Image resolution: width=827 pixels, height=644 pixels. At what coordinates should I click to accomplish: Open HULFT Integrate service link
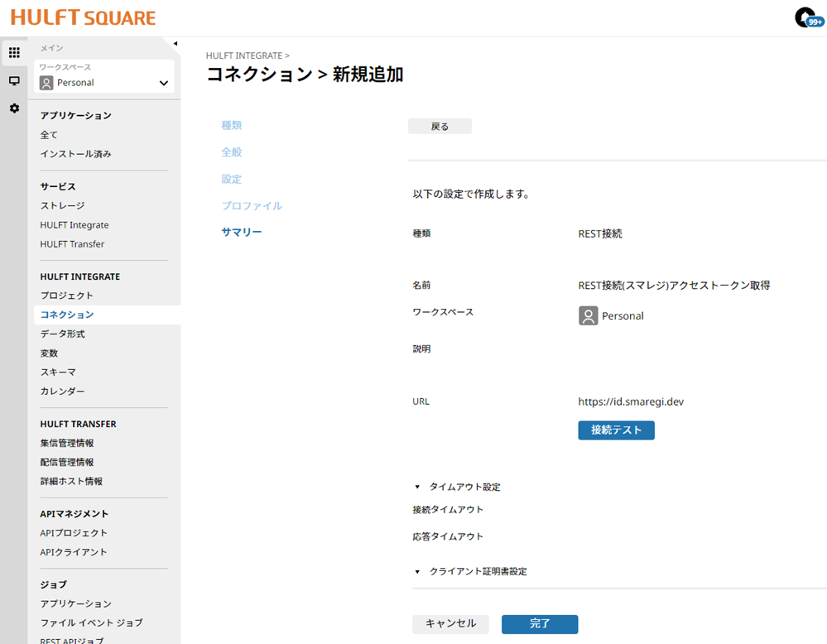pos(75,225)
